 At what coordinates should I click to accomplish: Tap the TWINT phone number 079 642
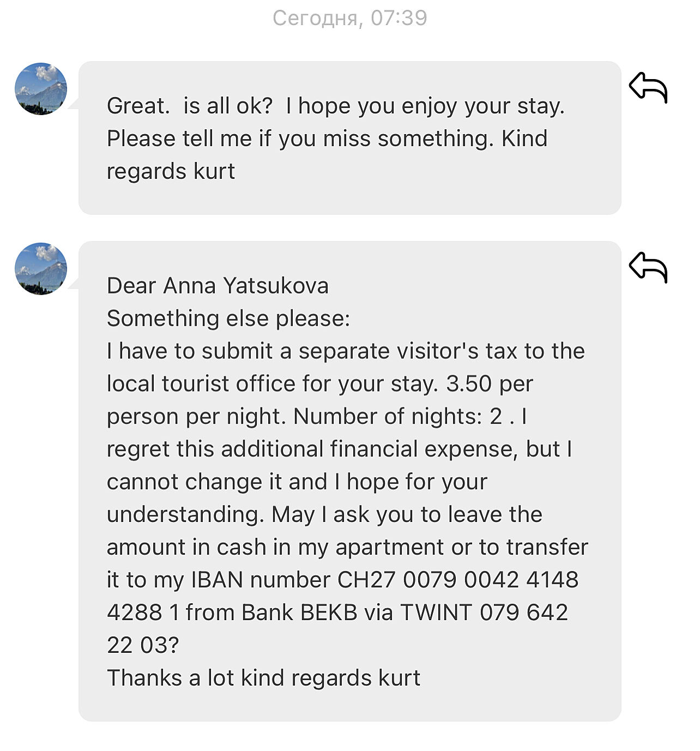pyautogui.click(x=523, y=612)
